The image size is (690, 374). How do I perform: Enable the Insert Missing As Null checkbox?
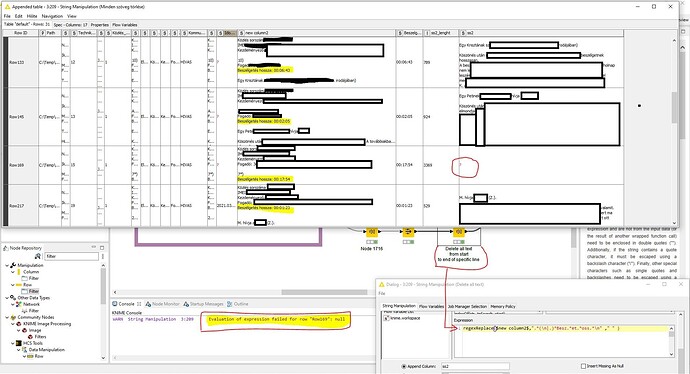click(x=584, y=366)
